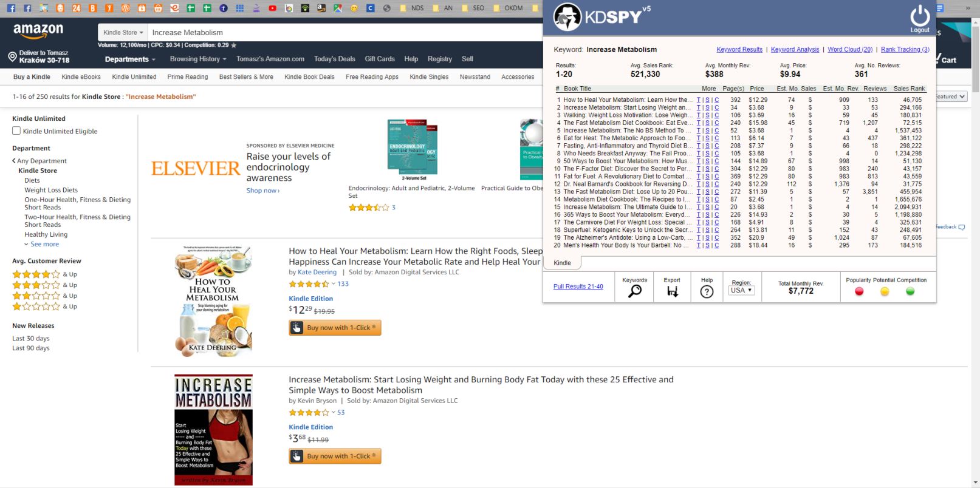
Task: Click the Amazon search input field
Action: tap(344, 32)
